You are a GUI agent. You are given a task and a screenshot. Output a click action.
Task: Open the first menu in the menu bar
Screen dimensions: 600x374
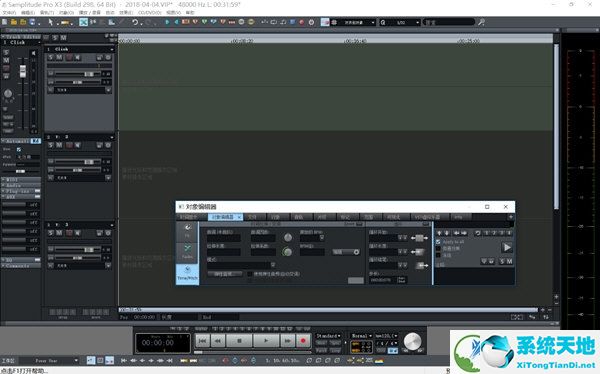(x=9, y=12)
